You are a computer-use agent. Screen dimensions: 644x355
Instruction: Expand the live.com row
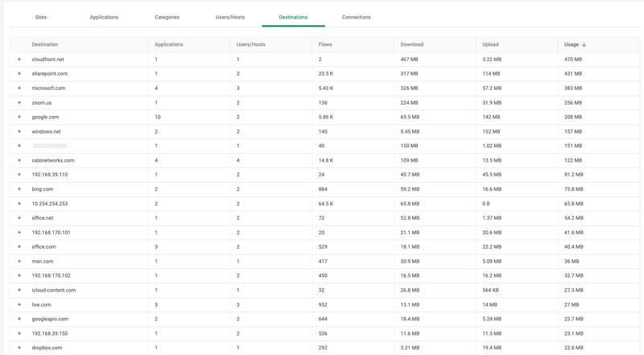coord(19,305)
